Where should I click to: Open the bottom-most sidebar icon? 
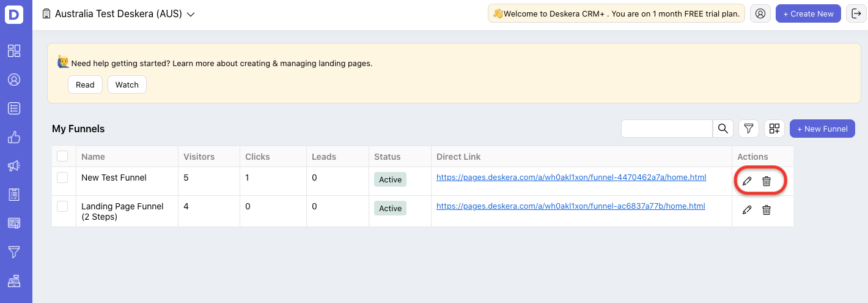14,281
